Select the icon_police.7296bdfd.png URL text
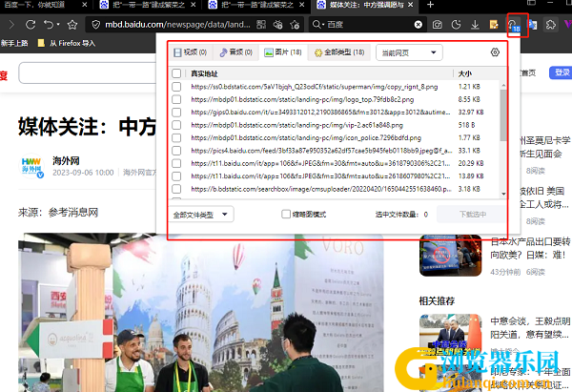Image resolution: width=572 pixels, height=392 pixels. coord(306,138)
